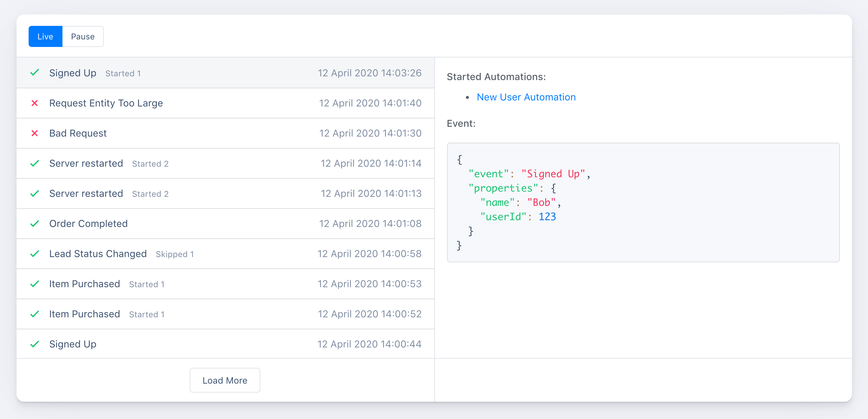This screenshot has height=419, width=868.
Task: Click red X icon beside Bad Request
Action: [35, 133]
